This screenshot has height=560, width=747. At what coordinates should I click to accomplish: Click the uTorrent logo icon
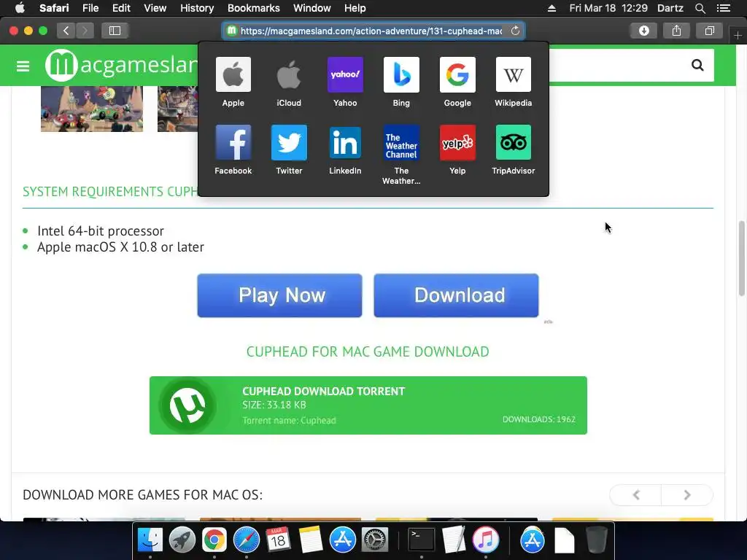pyautogui.click(x=187, y=405)
